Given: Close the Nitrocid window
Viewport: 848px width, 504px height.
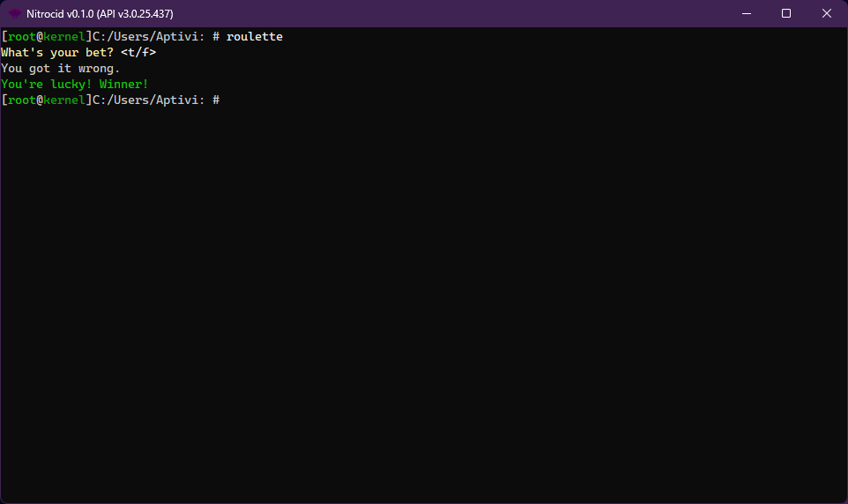Looking at the screenshot, I should point(826,13).
